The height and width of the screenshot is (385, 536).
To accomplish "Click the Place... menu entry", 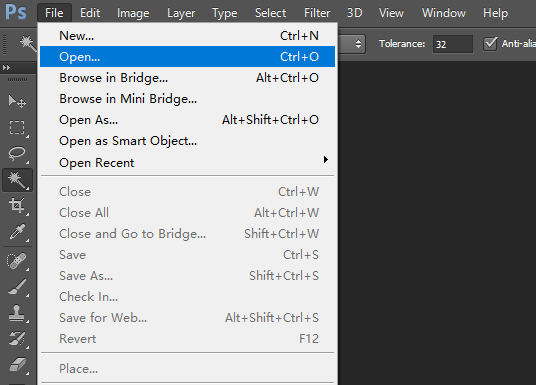I will click(x=187, y=369).
